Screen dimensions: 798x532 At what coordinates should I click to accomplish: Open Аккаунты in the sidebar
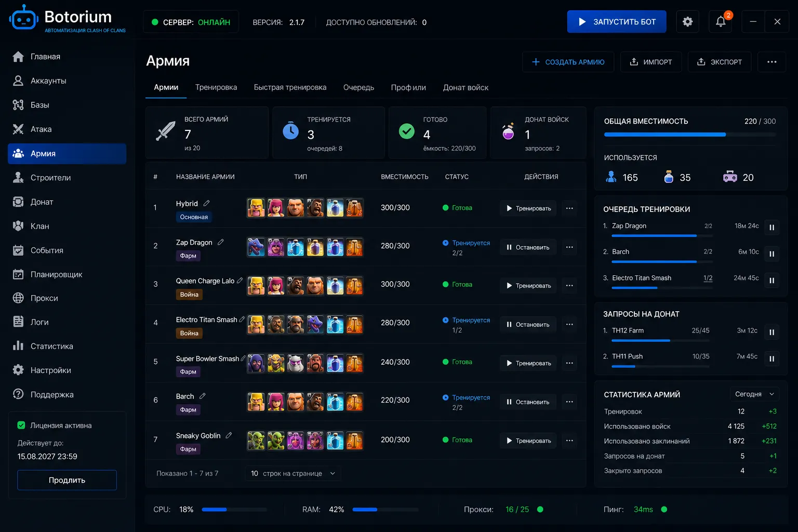click(67, 81)
